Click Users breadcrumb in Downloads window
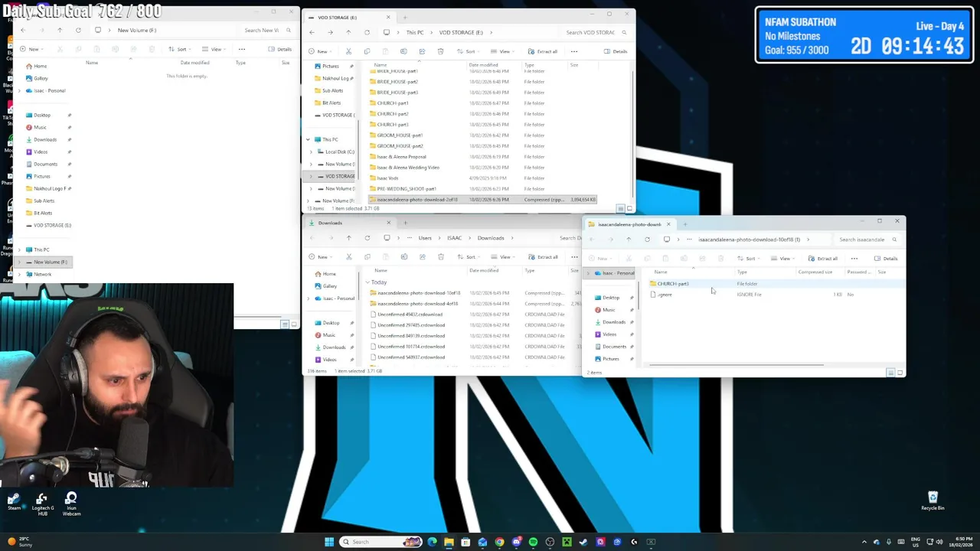 pos(424,238)
